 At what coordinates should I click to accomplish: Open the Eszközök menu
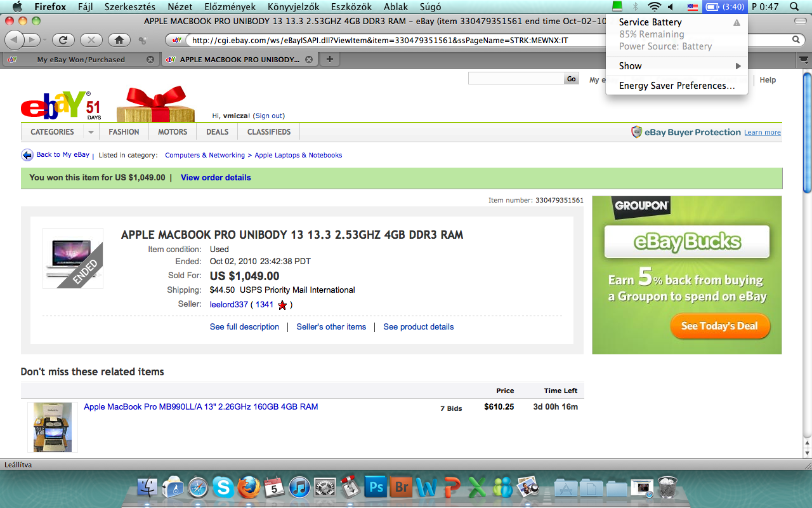point(352,7)
